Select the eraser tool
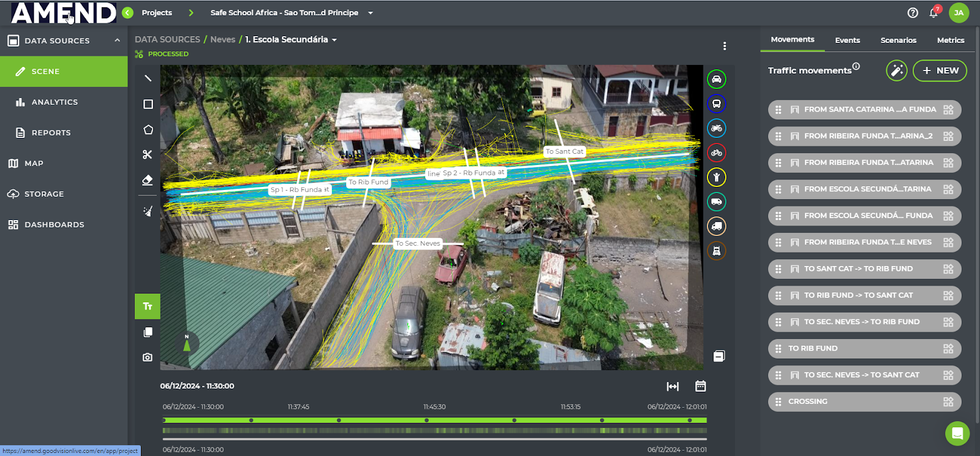This screenshot has width=980, height=456. click(x=148, y=180)
